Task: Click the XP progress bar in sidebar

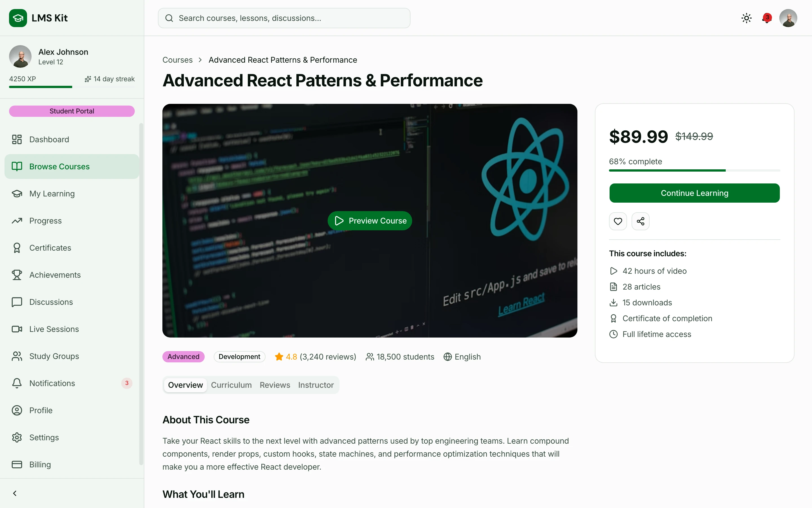Action: (x=72, y=87)
